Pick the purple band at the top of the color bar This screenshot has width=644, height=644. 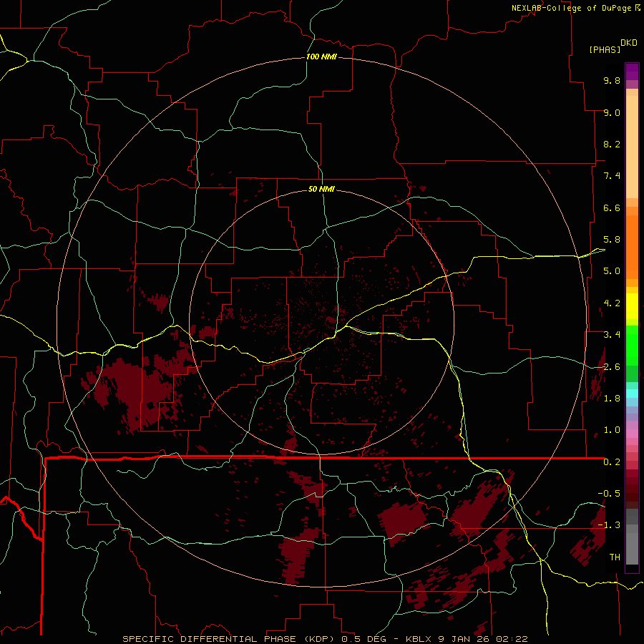point(632,72)
